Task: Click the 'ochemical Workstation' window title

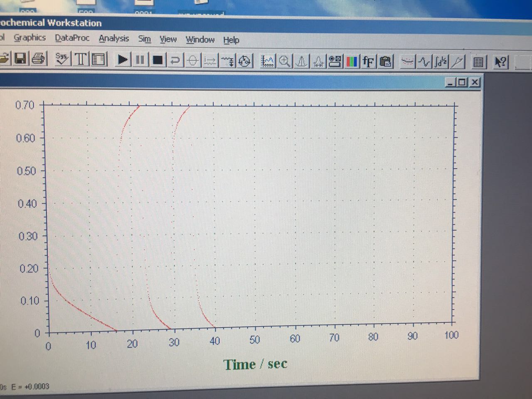Action: coord(51,23)
